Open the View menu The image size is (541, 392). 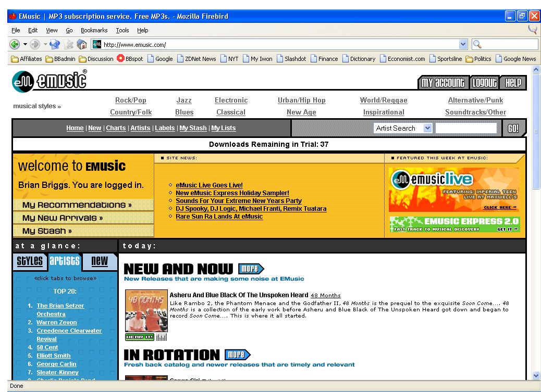(52, 30)
